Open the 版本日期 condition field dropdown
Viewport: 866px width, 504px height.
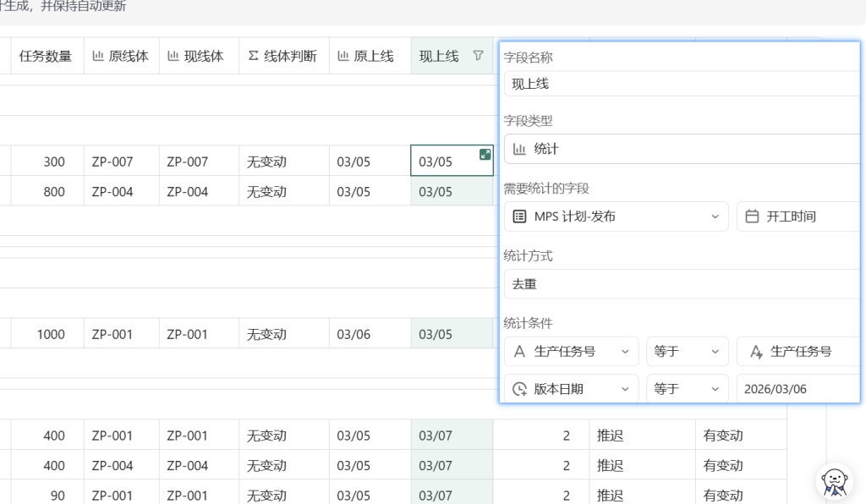571,389
